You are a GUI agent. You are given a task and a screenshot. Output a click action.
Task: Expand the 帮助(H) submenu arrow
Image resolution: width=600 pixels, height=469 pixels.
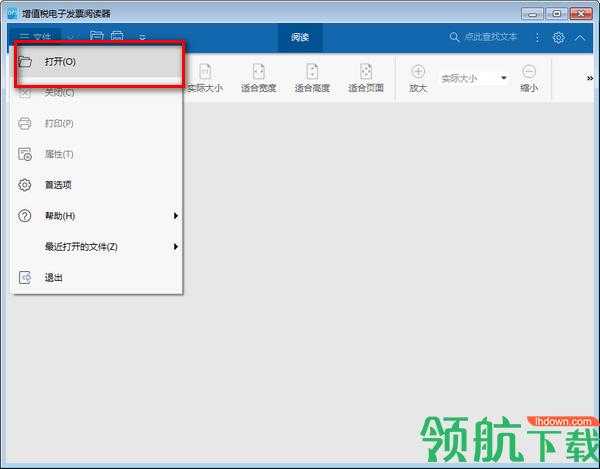coord(176,216)
